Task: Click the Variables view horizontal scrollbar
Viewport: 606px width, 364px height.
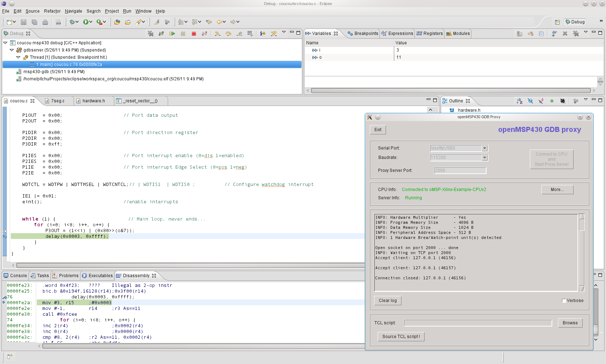Action: pyautogui.click(x=451, y=90)
